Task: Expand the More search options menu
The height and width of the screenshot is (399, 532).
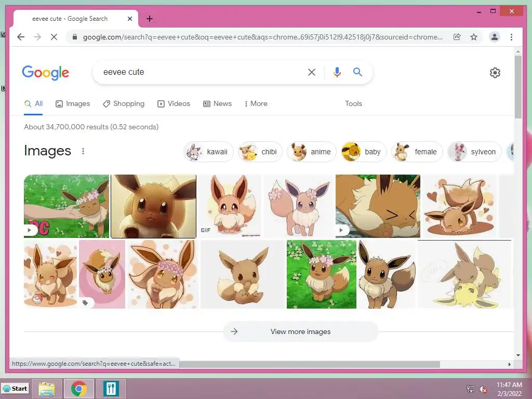Action: (x=256, y=103)
